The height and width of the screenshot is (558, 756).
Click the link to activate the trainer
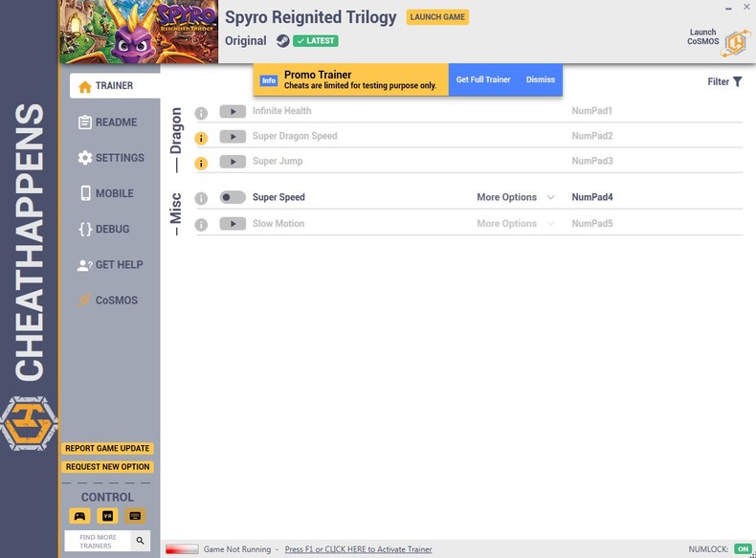tap(358, 549)
